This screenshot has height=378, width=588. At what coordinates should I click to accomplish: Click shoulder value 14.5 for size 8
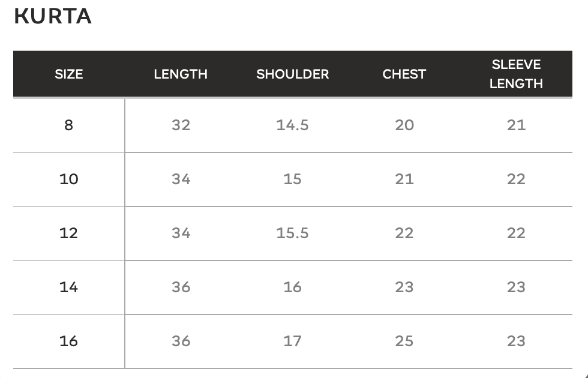tap(293, 125)
